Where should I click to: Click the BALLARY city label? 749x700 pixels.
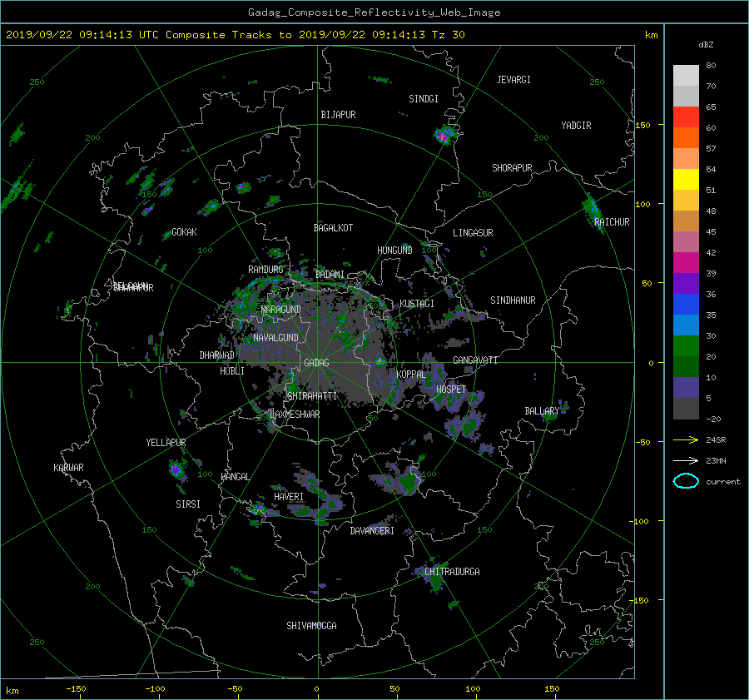542,411
